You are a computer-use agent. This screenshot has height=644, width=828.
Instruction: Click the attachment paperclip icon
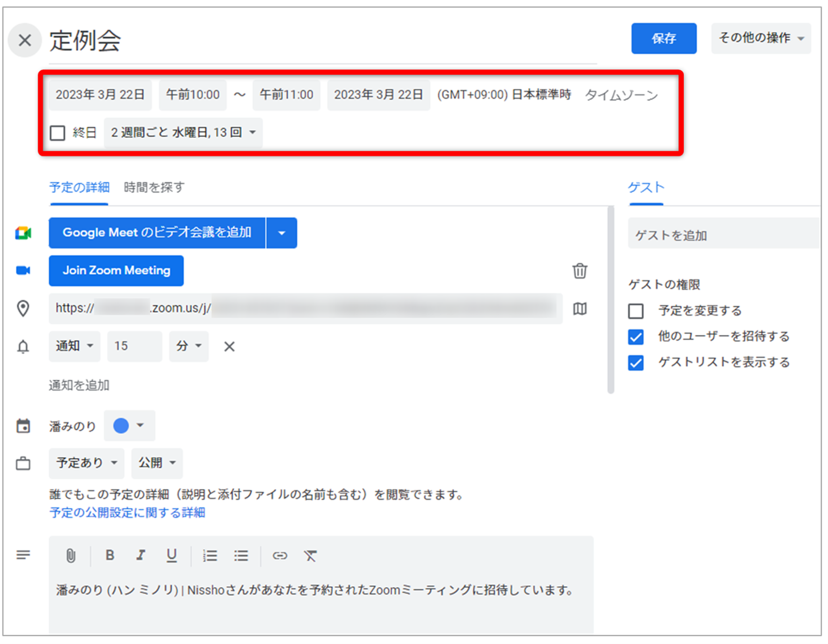(71, 556)
